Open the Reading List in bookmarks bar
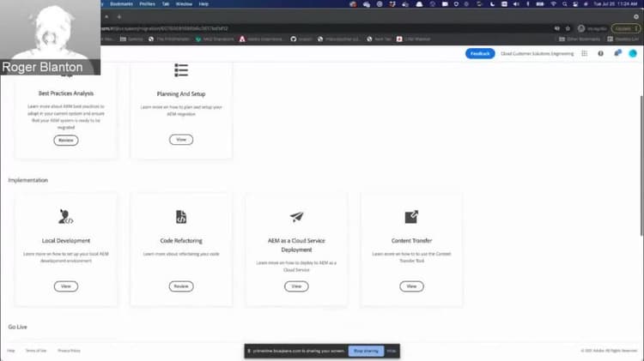644x361 pixels. tap(623, 39)
